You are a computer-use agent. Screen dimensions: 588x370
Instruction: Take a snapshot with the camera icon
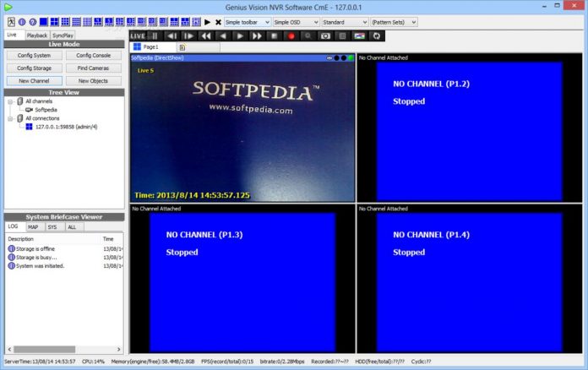(x=325, y=36)
